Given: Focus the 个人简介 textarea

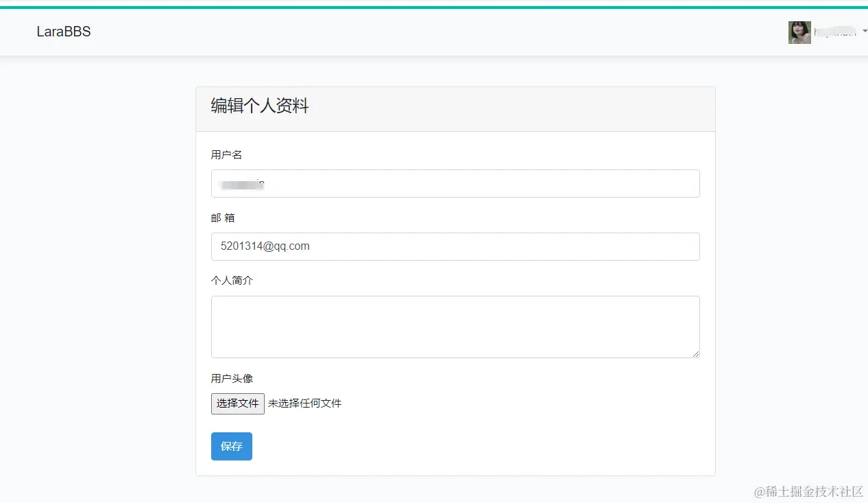Looking at the screenshot, I should 455,327.
